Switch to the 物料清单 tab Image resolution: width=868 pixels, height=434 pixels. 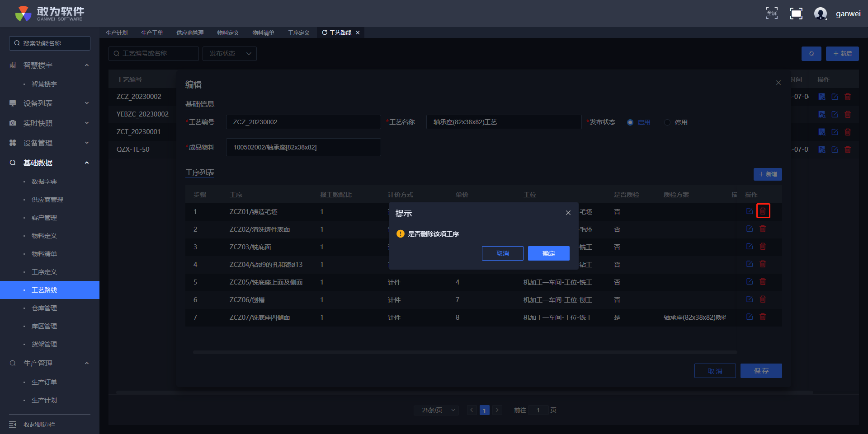(x=263, y=33)
